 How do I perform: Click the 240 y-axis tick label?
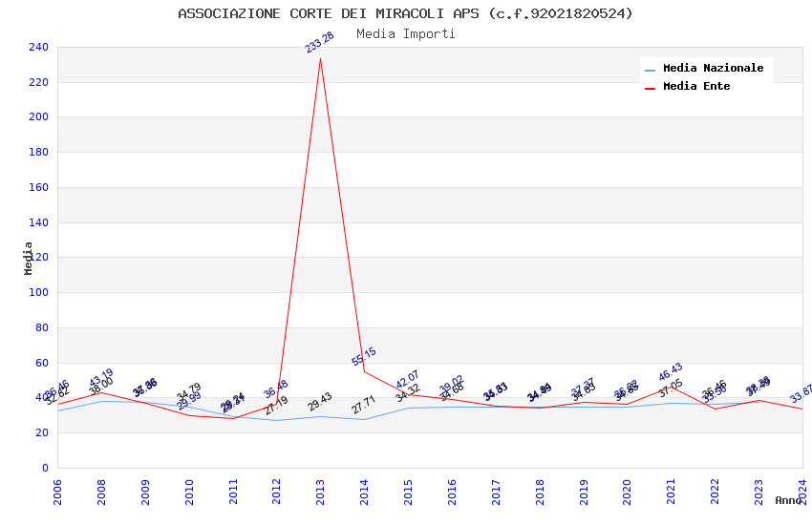tap(39, 47)
